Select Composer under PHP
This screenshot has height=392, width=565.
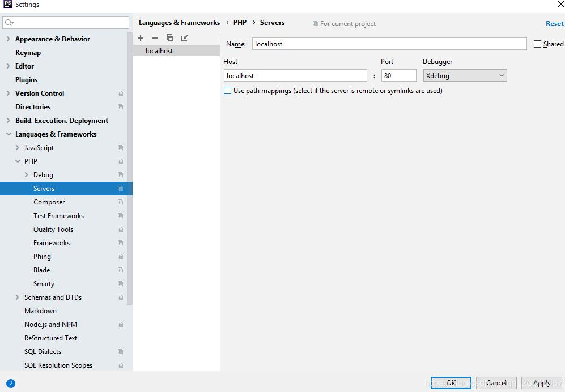point(49,202)
